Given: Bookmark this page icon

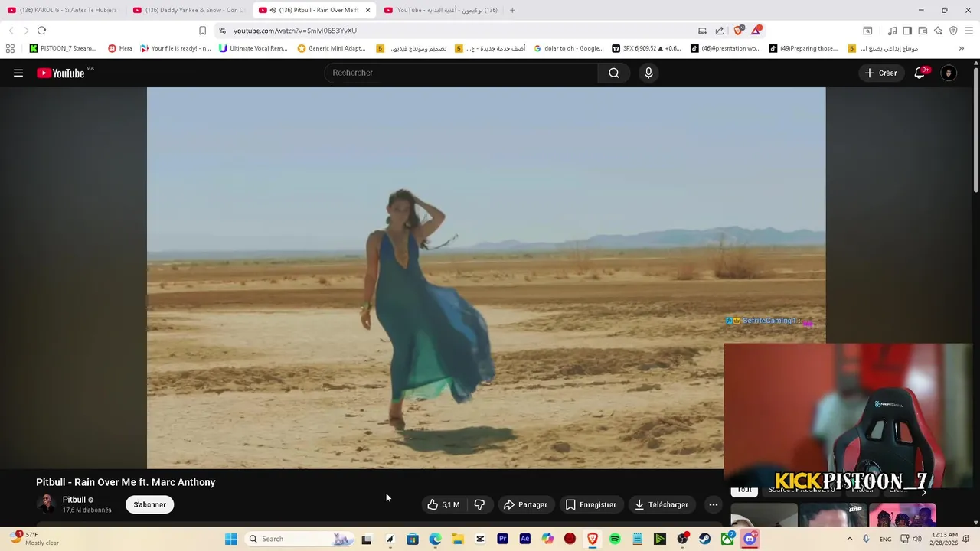Looking at the screenshot, I should [202, 31].
